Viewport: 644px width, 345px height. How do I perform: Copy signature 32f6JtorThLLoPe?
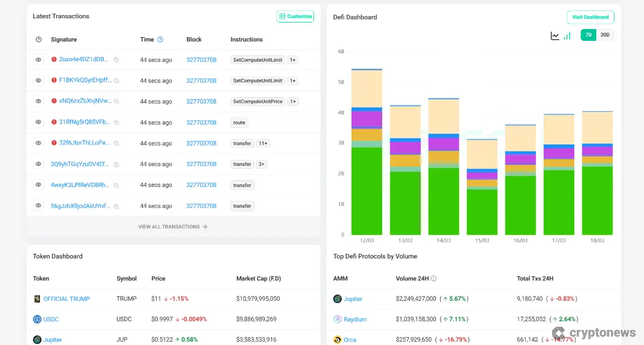(116, 143)
